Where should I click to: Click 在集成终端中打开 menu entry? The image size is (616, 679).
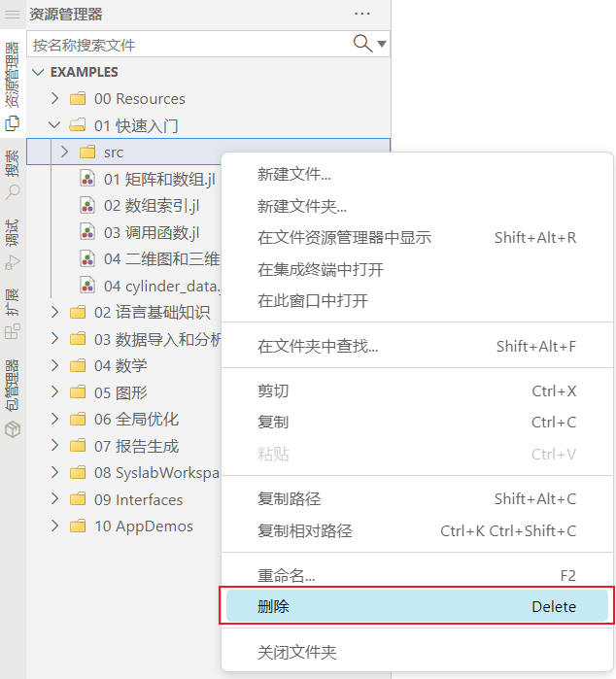(x=320, y=269)
